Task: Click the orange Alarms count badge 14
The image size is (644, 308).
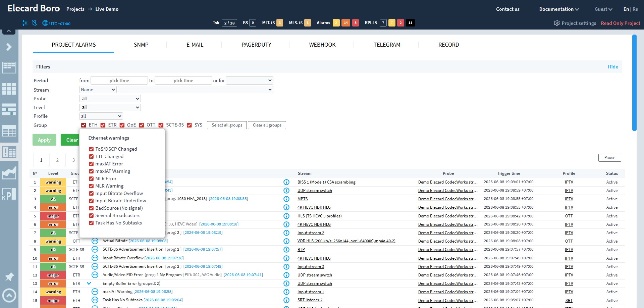Action: click(346, 23)
